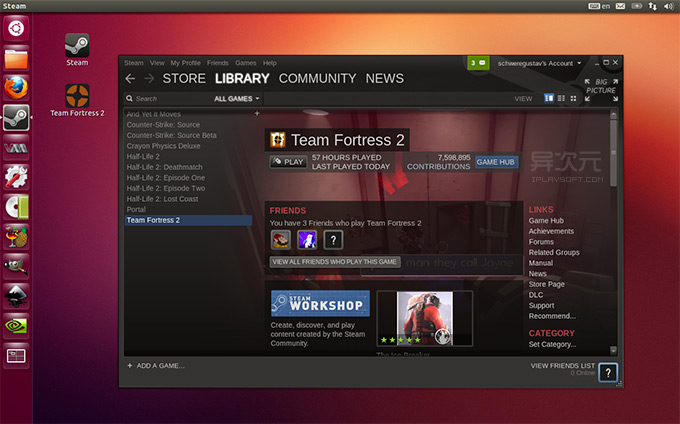Open the Friends menu in menu bar
The image size is (680, 424).
pyautogui.click(x=217, y=63)
